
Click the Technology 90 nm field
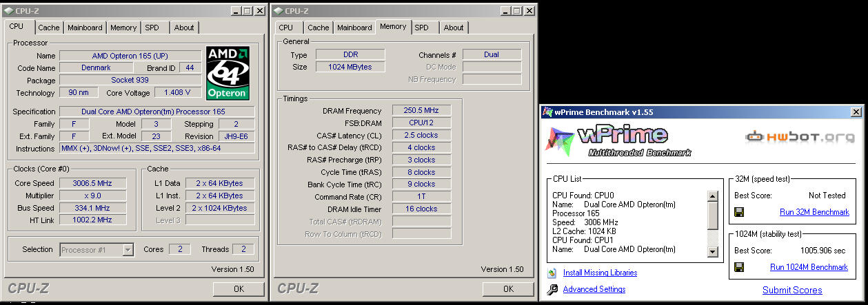pyautogui.click(x=79, y=92)
